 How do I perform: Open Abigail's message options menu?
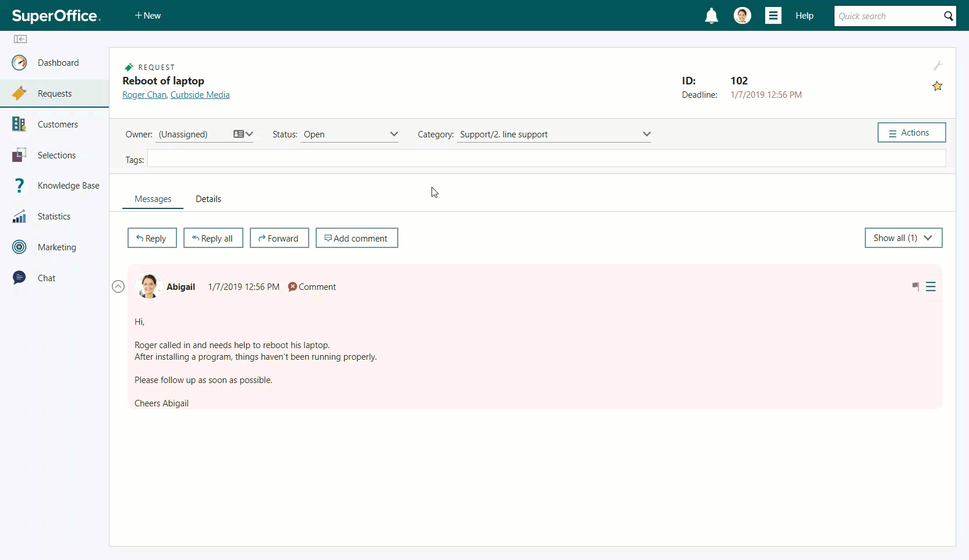tap(931, 286)
